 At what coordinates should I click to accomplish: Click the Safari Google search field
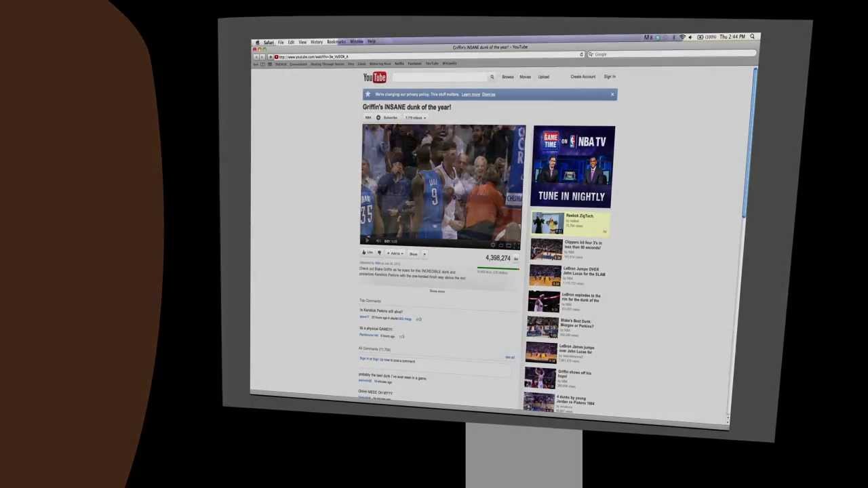tap(671, 54)
